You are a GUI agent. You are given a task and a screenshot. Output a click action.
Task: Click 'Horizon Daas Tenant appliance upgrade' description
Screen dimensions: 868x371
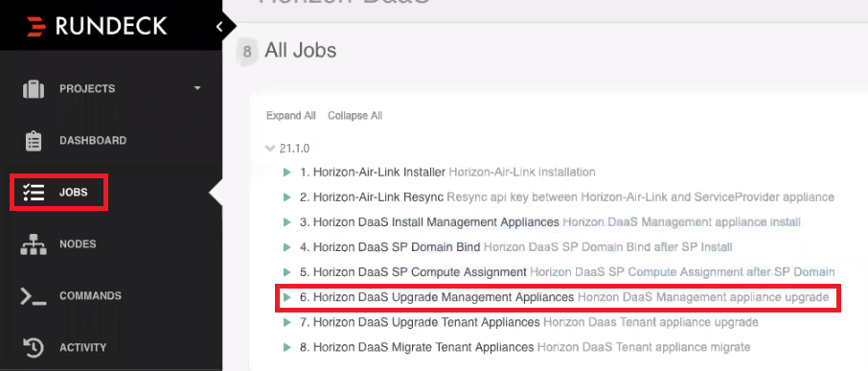[x=651, y=322]
